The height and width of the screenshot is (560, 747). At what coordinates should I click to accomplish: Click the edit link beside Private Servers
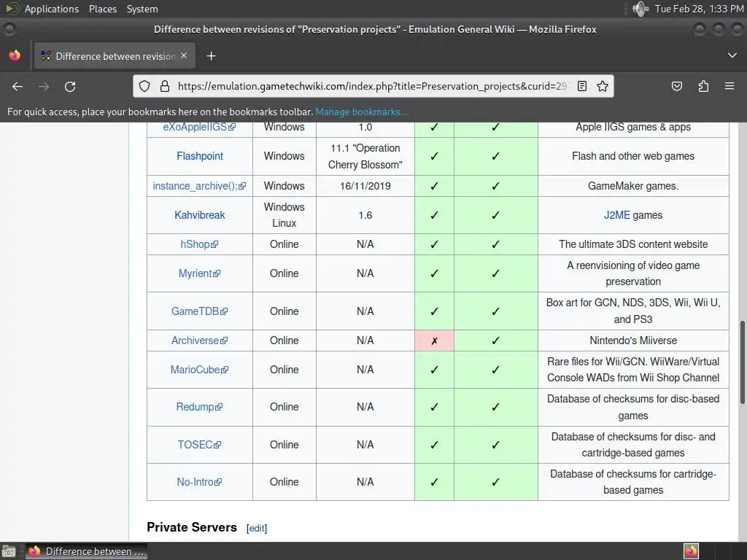(x=257, y=528)
